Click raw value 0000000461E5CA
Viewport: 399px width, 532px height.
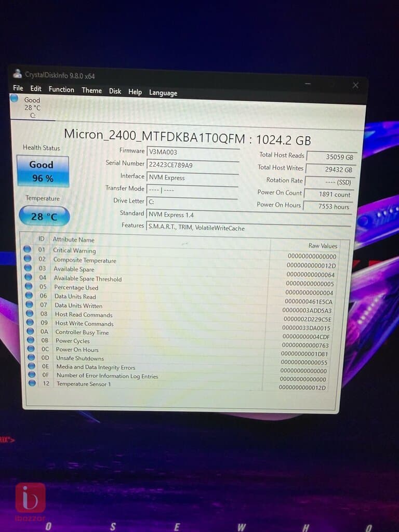tap(309, 301)
